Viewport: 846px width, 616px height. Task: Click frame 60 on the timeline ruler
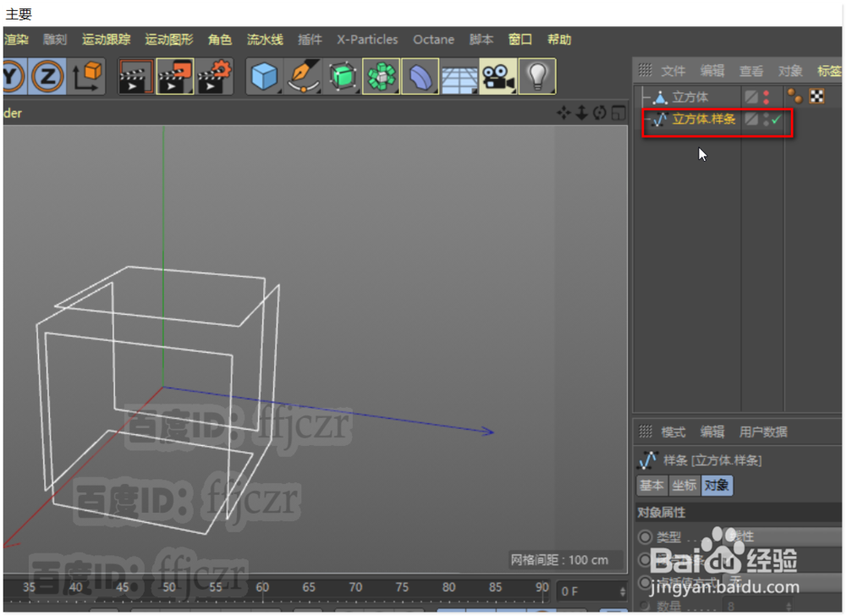click(x=263, y=587)
